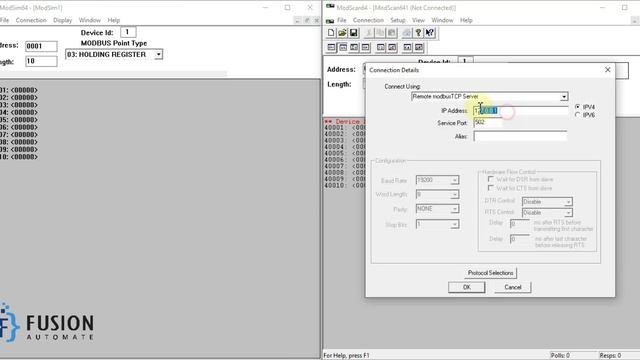Open the RTS Control dropdown
Screen dimensions: 640x360
click(x=568, y=213)
